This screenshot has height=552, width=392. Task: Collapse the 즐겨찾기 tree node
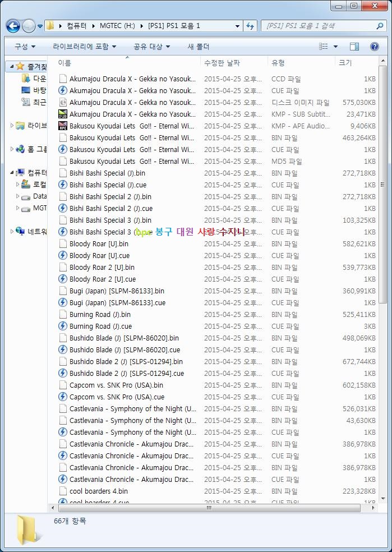pos(11,67)
